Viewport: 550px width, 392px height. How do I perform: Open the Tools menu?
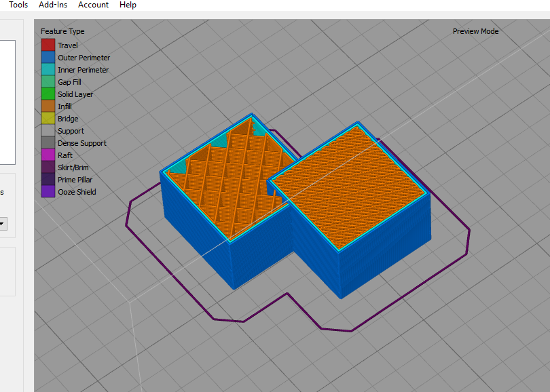pyautogui.click(x=18, y=5)
